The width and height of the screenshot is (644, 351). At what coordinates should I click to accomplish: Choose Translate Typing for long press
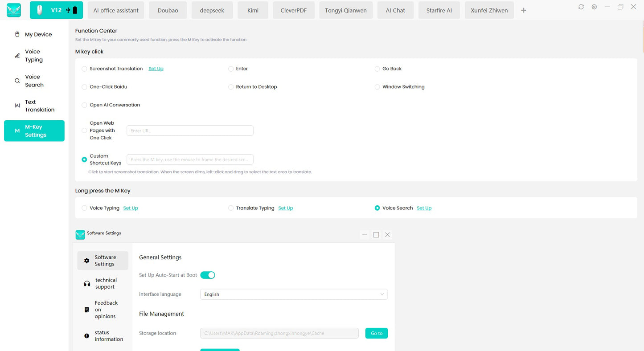click(x=231, y=208)
